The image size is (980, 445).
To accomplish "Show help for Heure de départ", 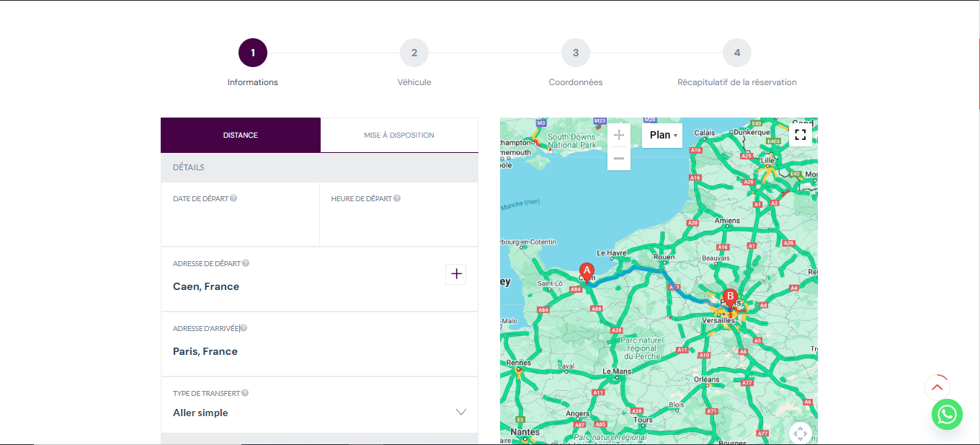I will coord(397,198).
